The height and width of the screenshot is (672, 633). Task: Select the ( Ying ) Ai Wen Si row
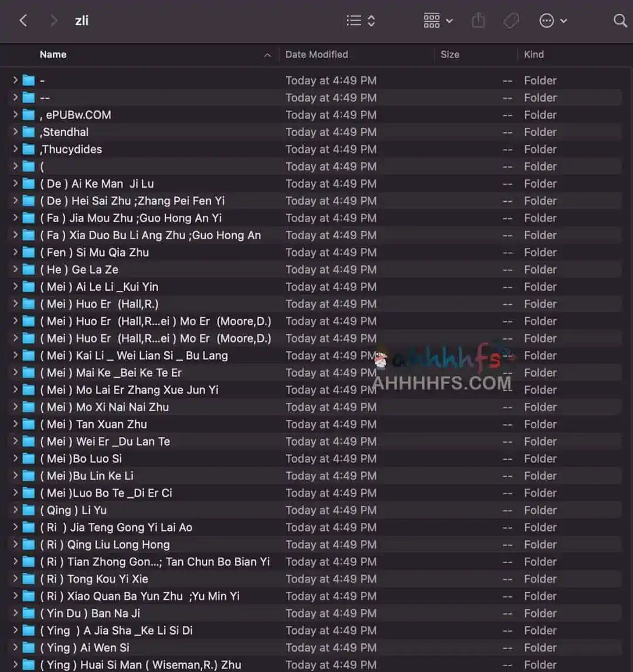point(84,648)
